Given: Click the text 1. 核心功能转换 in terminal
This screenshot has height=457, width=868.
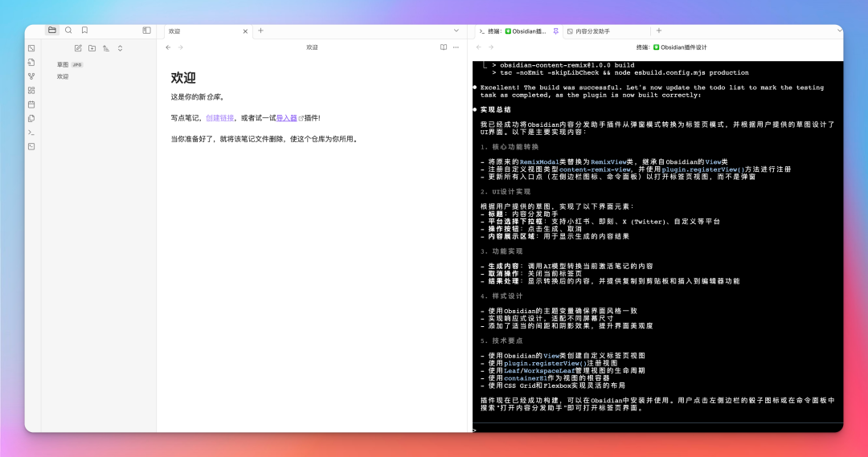Looking at the screenshot, I should coord(510,147).
